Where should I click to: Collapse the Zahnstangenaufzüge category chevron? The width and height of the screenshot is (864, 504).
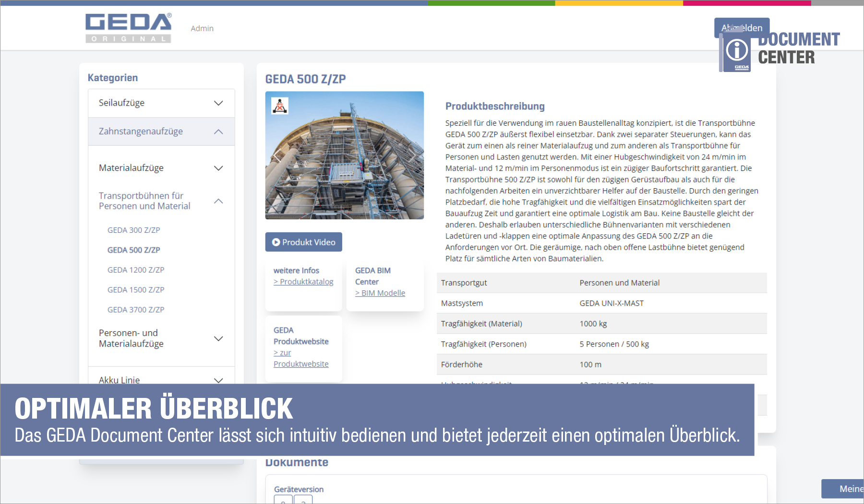click(x=218, y=132)
